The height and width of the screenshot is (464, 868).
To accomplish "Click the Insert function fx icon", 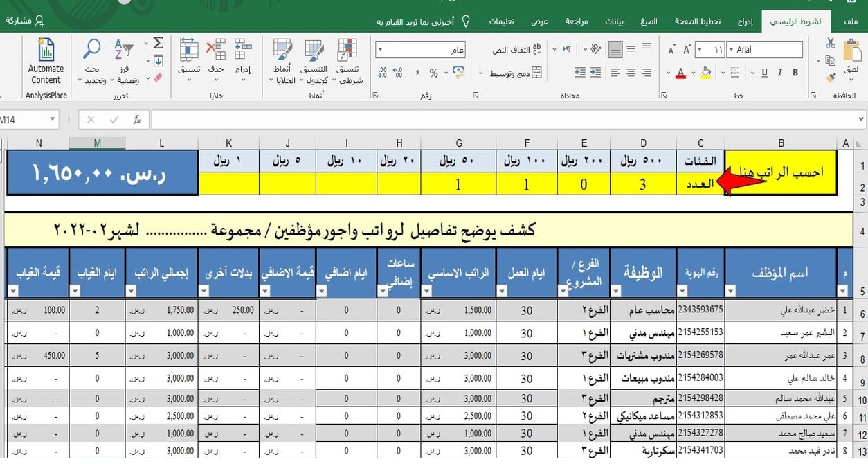I will pos(137,120).
